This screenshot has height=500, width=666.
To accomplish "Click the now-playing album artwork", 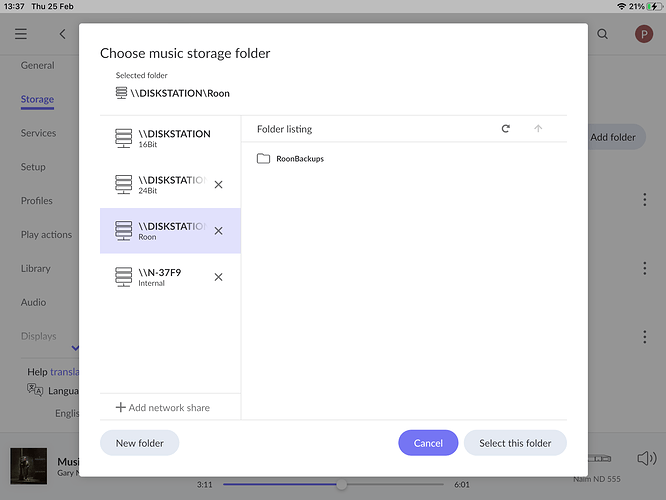I will (28, 466).
